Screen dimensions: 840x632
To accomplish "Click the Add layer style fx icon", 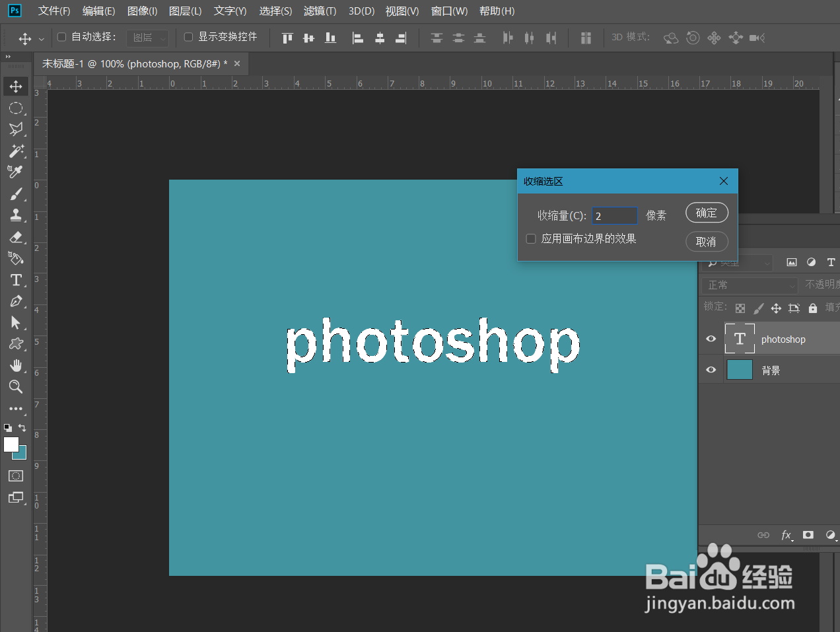I will (x=787, y=535).
